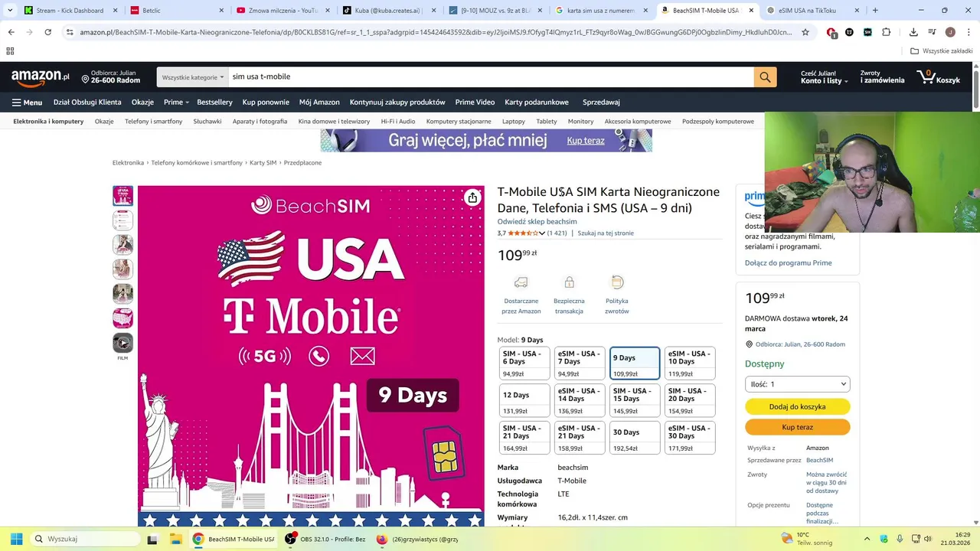This screenshot has width=980, height=551.
Task: Select eSIM - USA - 30 Days option
Action: 690,438
